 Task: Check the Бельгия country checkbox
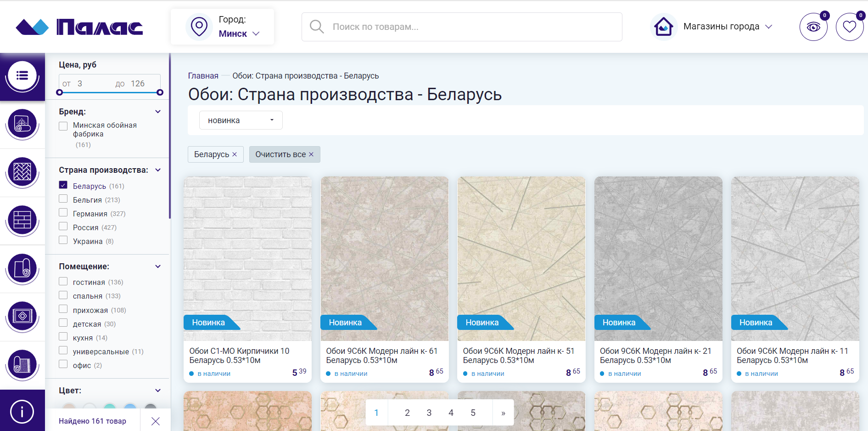pos(63,199)
